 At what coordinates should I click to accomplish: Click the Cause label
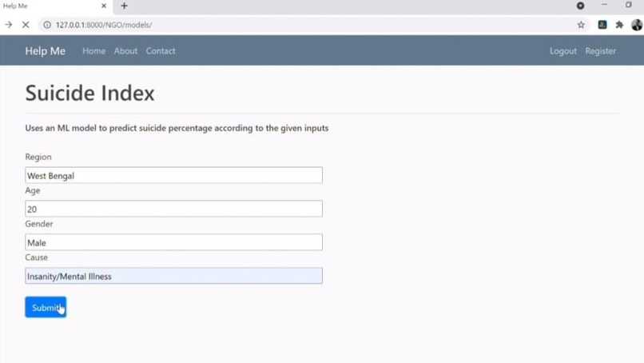click(x=36, y=257)
